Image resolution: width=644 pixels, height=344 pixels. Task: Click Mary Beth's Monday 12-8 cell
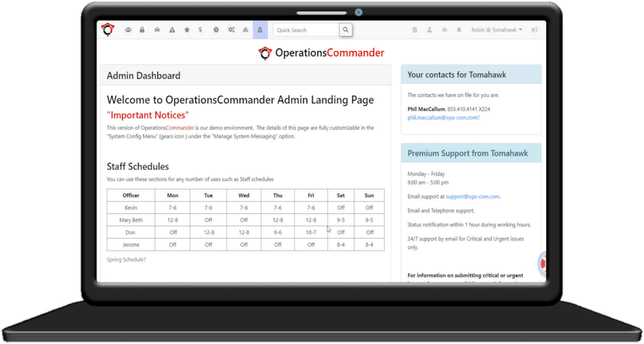pos(172,220)
